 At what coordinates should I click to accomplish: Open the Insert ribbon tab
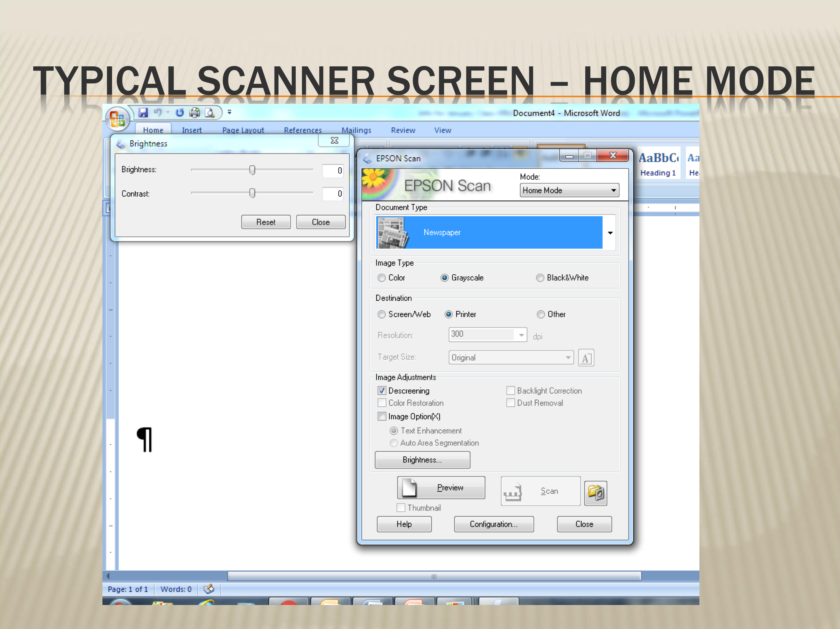192,130
